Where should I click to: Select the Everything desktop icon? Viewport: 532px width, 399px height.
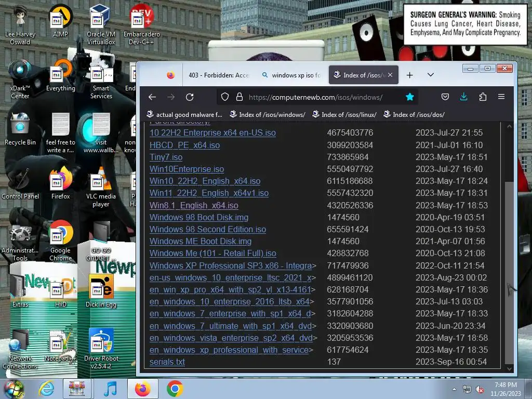coord(60,75)
